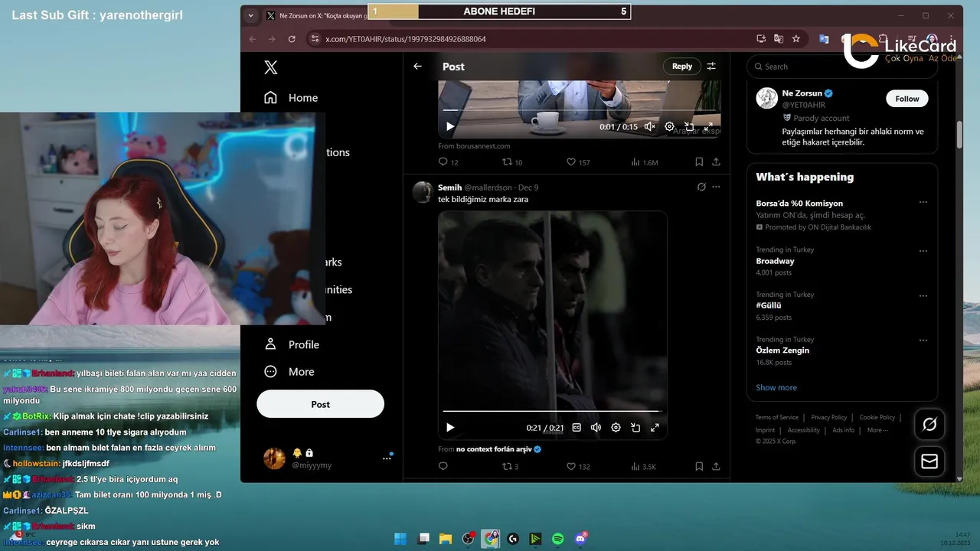980x551 pixels.
Task: Bookmark the post with 157 likes
Action: (699, 162)
